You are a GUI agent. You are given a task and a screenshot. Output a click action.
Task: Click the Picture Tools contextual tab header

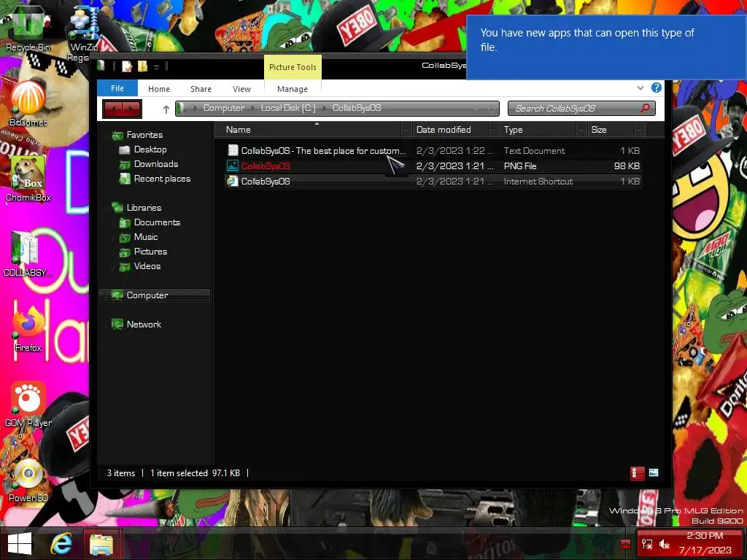coord(293,67)
